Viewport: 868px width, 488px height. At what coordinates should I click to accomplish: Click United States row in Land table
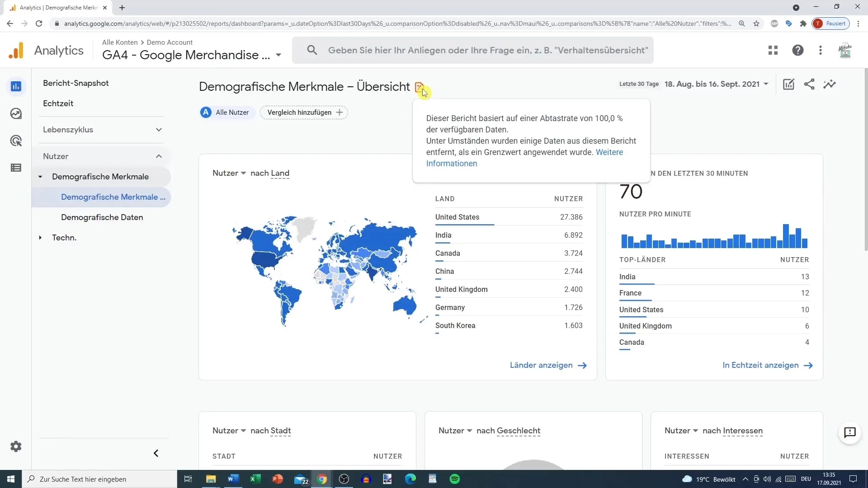point(509,217)
